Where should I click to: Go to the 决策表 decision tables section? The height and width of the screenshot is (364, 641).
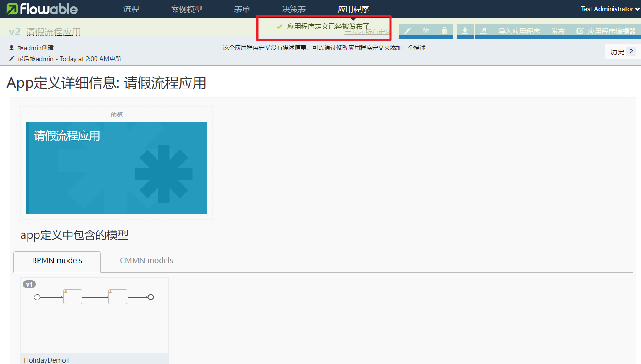click(294, 9)
